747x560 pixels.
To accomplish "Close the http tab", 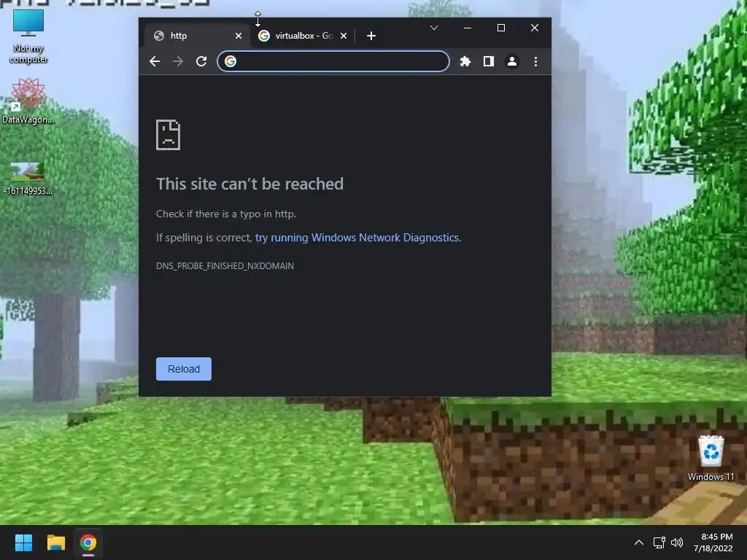I will 239,36.
